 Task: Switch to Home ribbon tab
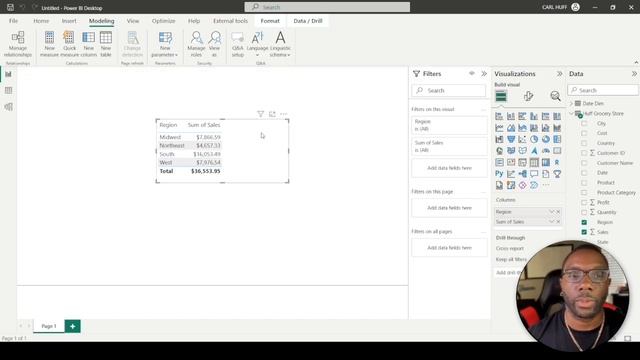(x=41, y=21)
